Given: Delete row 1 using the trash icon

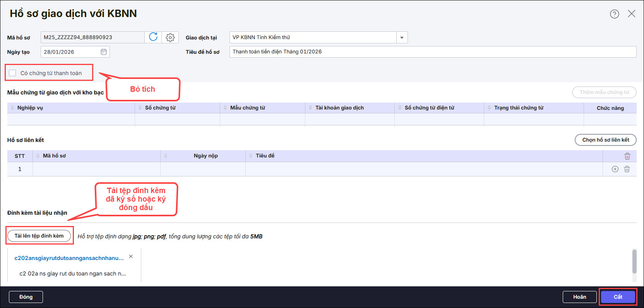Looking at the screenshot, I should 627,169.
